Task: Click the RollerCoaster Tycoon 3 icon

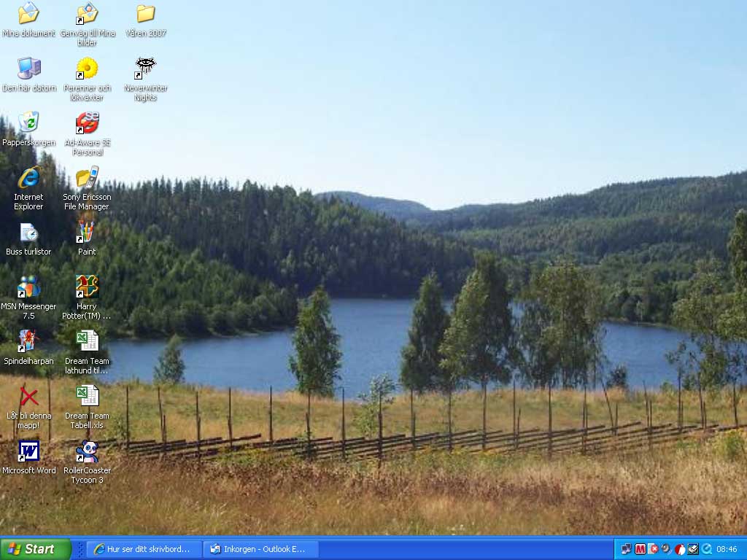Action: pyautogui.click(x=87, y=451)
